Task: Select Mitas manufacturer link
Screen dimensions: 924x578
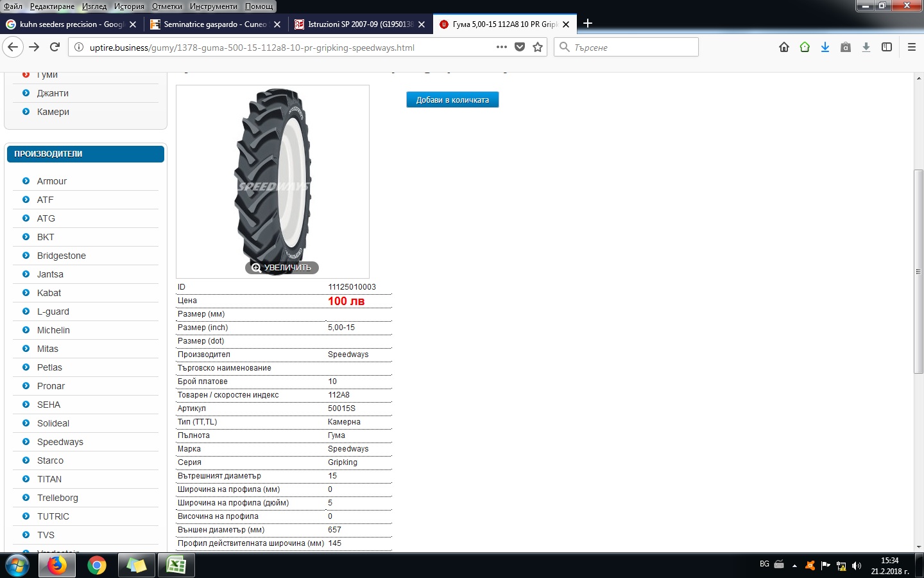Action: (47, 349)
